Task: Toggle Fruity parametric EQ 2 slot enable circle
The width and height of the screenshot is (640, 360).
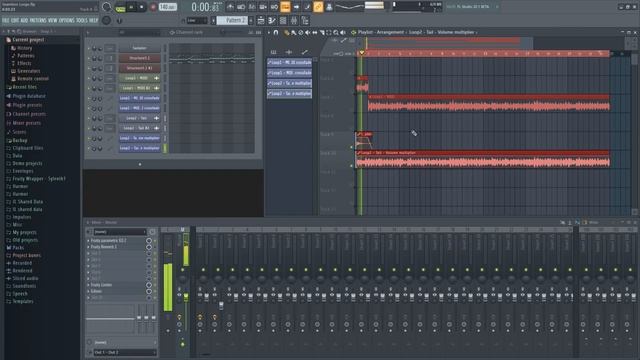Action: point(149,241)
